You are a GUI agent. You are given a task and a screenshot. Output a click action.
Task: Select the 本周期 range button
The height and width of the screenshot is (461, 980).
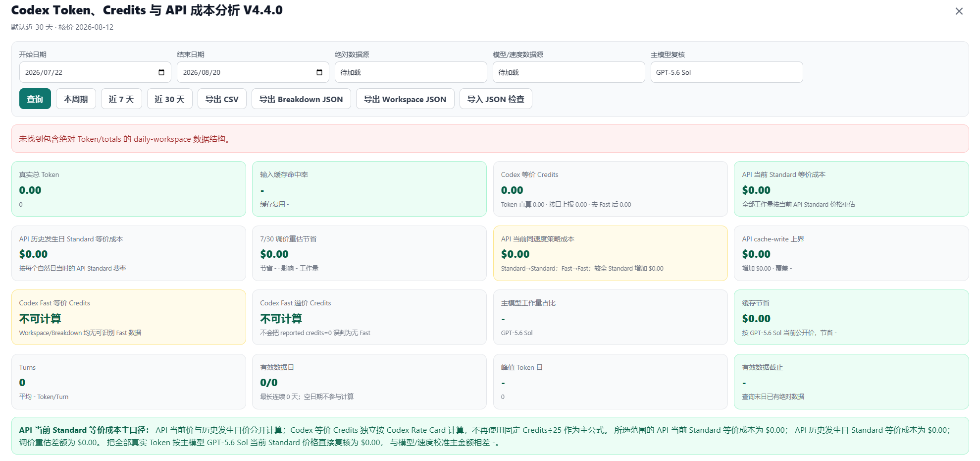tap(76, 99)
